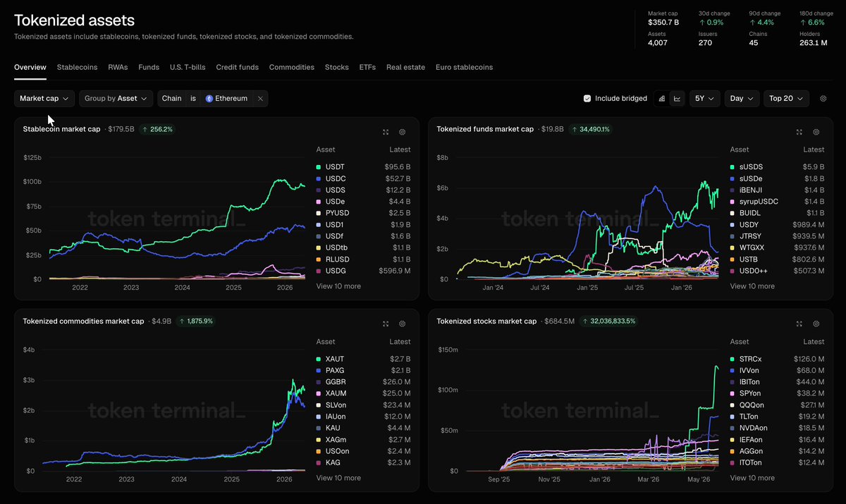Open the Market cap metric dropdown
Screen dimensions: 846x504
pyautogui.click(x=44, y=99)
